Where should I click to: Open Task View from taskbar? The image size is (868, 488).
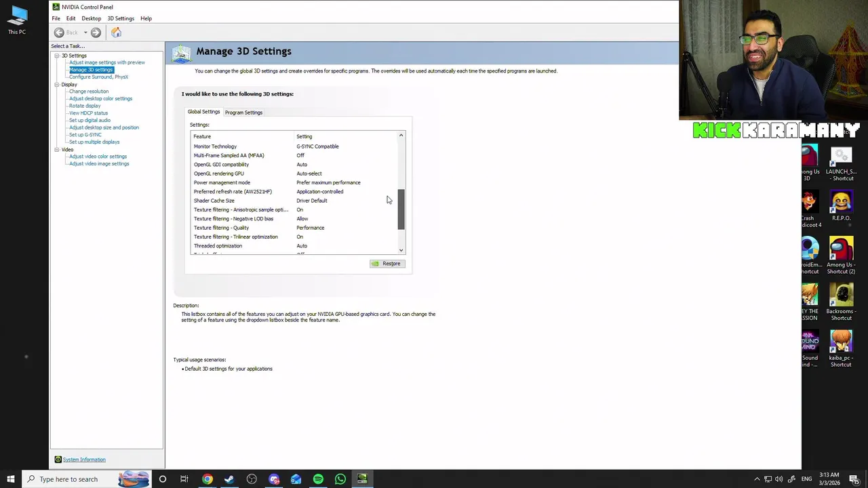pos(184,479)
